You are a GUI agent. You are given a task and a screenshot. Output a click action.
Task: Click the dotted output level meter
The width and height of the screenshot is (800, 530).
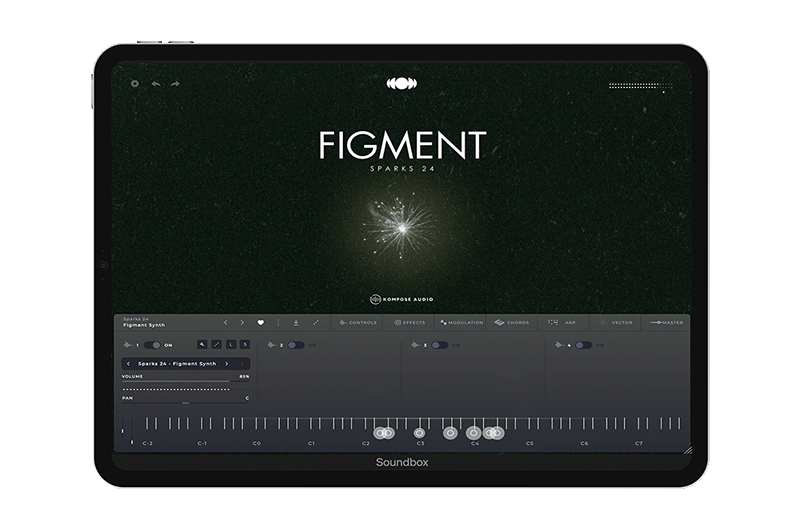point(641,86)
